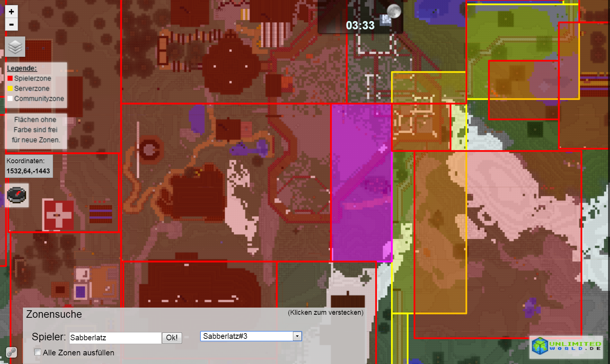Open the Sabberlatz#3 zone dropdown

tap(251, 336)
